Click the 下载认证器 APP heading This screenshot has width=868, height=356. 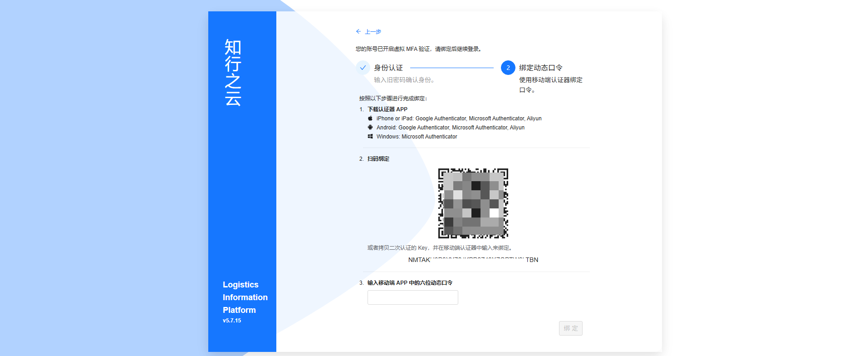tap(387, 109)
